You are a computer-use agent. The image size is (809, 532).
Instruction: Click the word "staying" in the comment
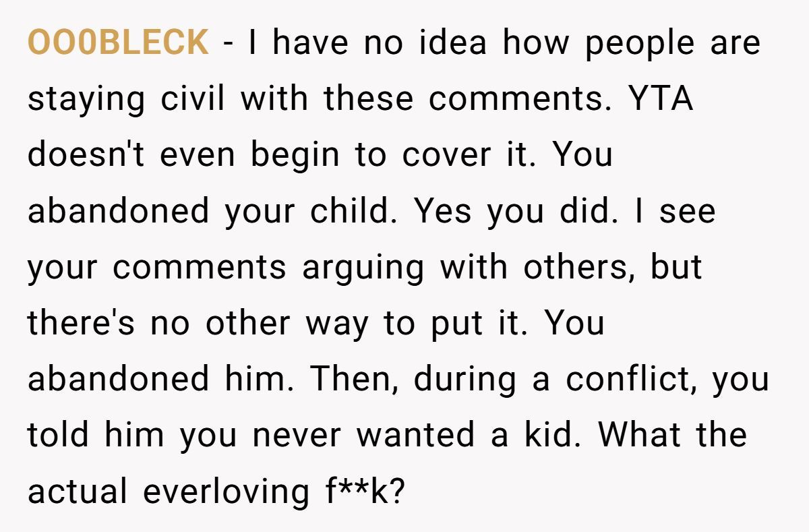point(86,99)
